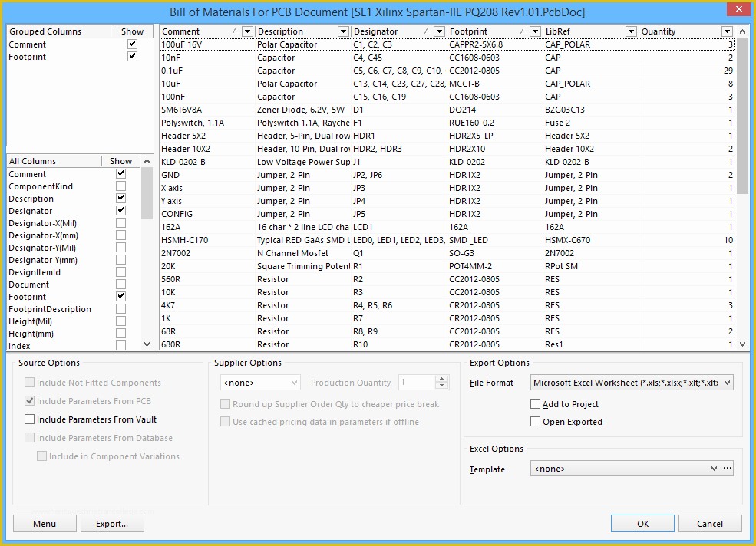Open the Quantity column filter dropdown
Screen dimensions: 756x546
pos(727,31)
